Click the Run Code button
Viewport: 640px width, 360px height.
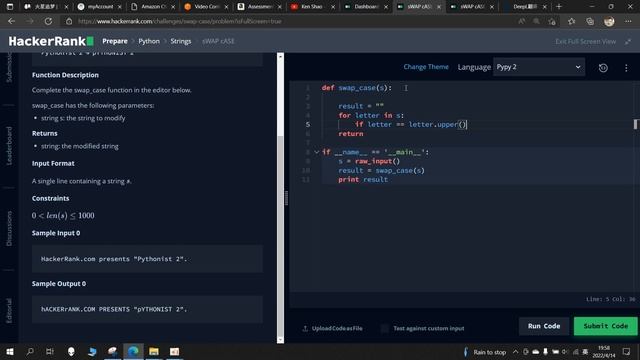[544, 326]
